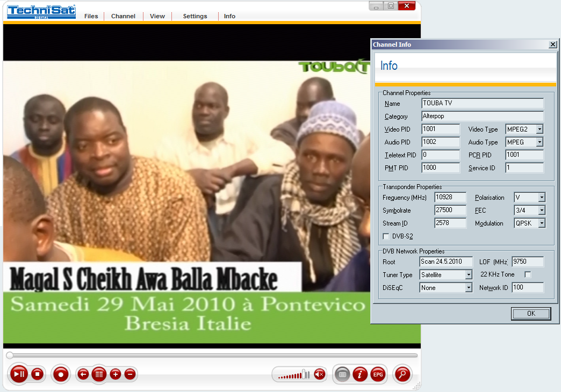This screenshot has height=392, width=561.
Task: Open teletext with the grey teletext icon
Action: pos(342,374)
